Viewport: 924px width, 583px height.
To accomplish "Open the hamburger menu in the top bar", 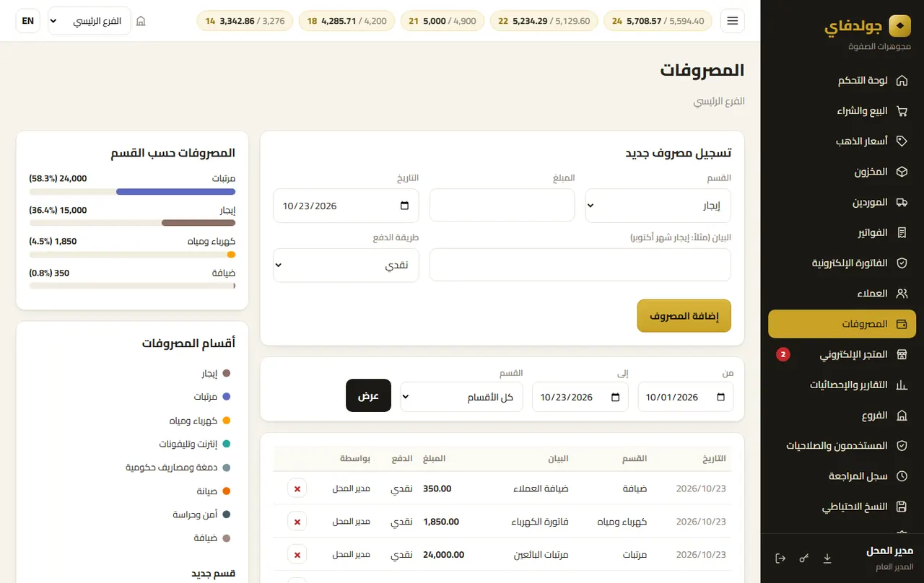I will [x=733, y=21].
